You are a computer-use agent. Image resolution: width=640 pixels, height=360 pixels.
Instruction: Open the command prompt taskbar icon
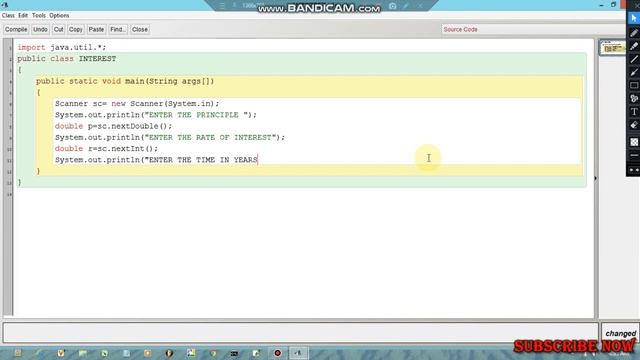234,353
